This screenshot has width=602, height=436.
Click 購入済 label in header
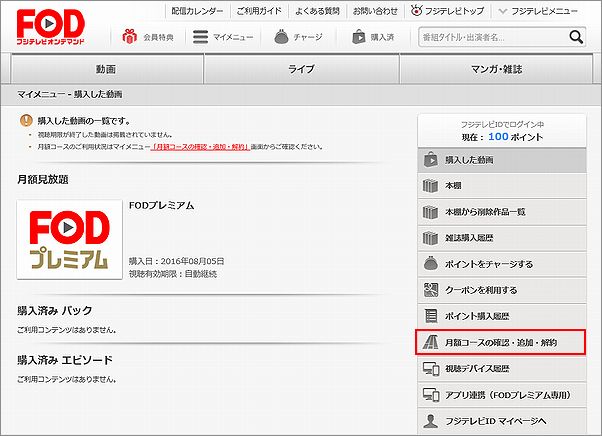[x=382, y=37]
